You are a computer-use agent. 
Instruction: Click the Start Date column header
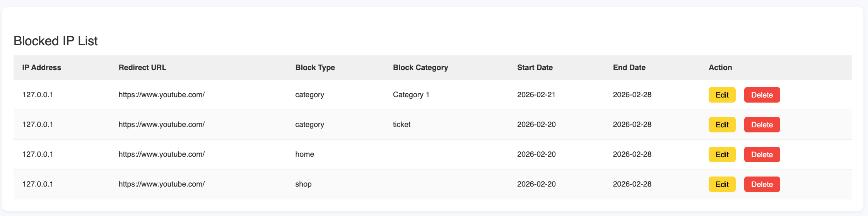535,67
